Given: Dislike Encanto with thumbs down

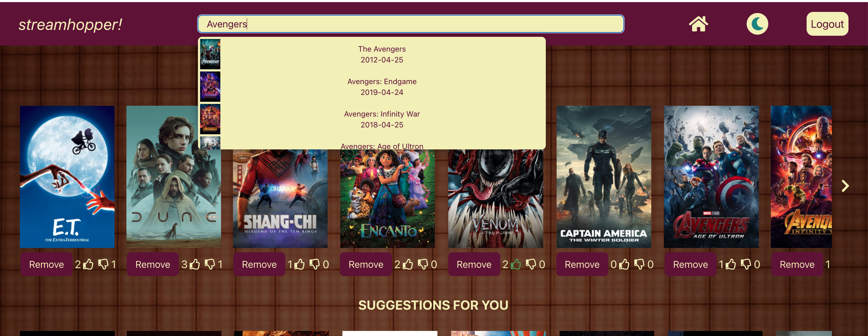Looking at the screenshot, I should tap(423, 265).
